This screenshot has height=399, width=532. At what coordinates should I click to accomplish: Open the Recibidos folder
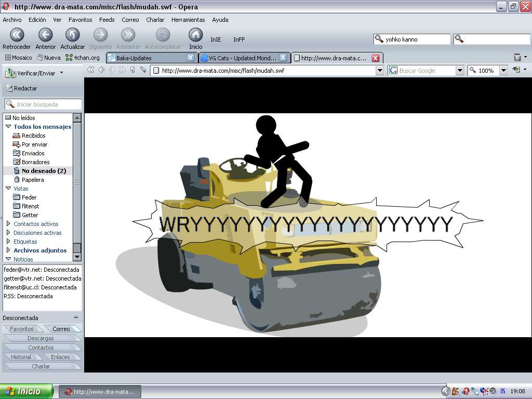coord(29,136)
